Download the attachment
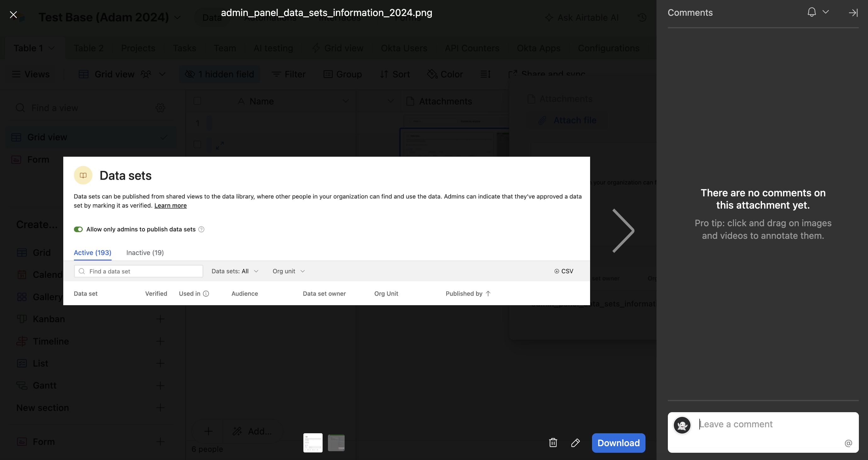Viewport: 868px width, 460px height. pyautogui.click(x=618, y=442)
